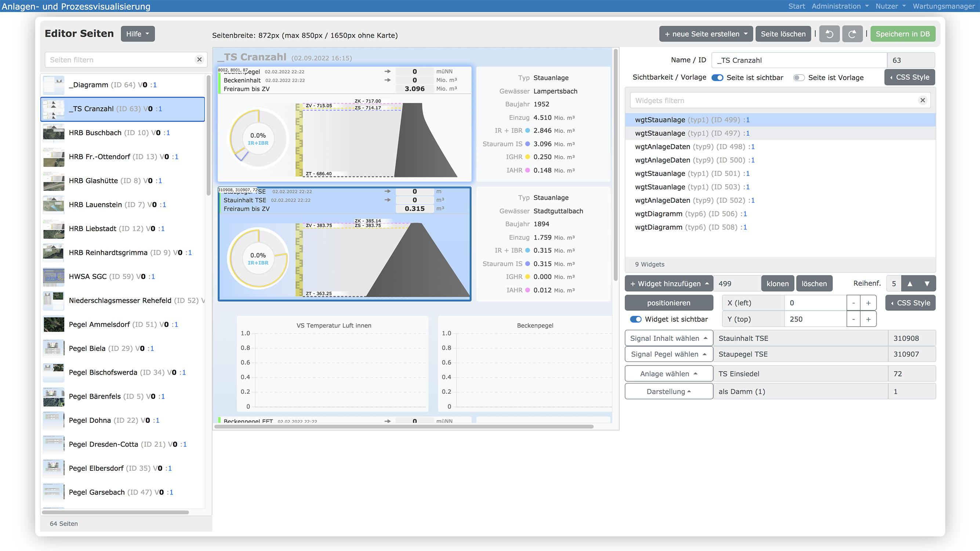Open the Widget hinzufügen dropdown
The image size is (980, 551).
(669, 283)
